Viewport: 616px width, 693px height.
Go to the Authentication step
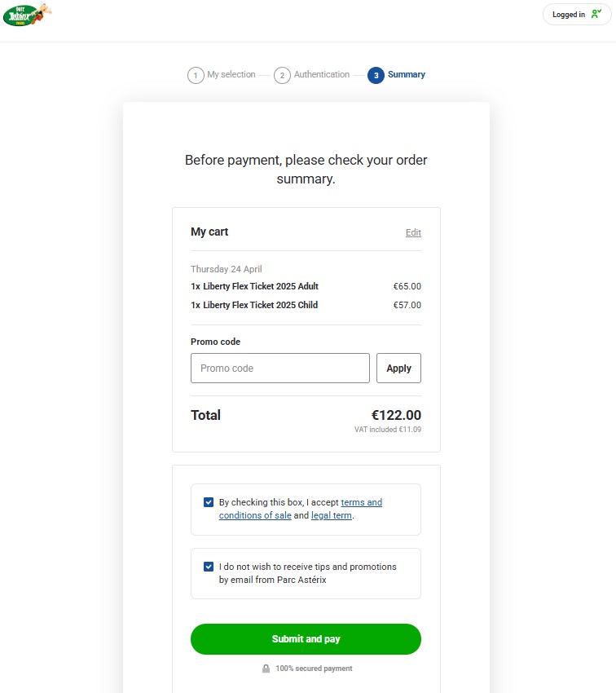click(x=321, y=75)
